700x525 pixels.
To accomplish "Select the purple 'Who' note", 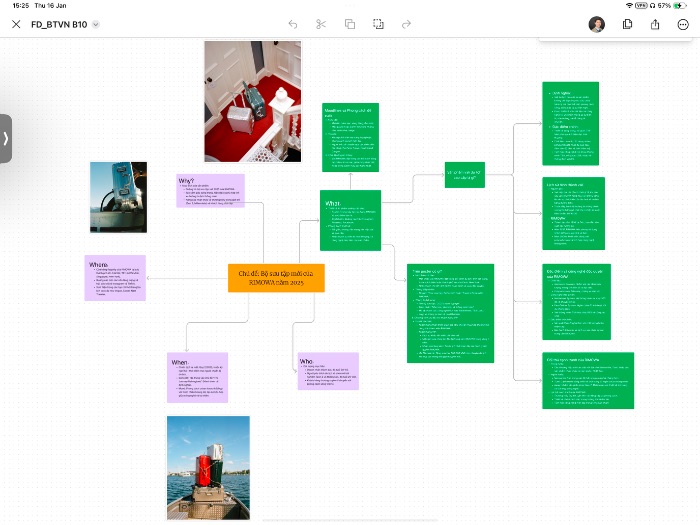I will [x=328, y=371].
